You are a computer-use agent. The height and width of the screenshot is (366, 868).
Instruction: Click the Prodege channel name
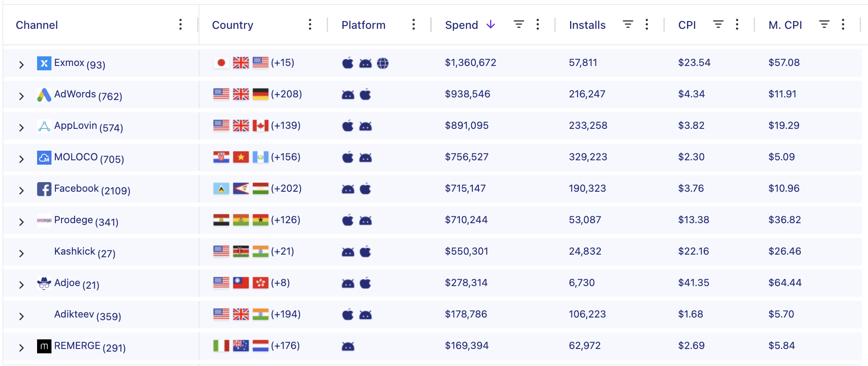73,220
